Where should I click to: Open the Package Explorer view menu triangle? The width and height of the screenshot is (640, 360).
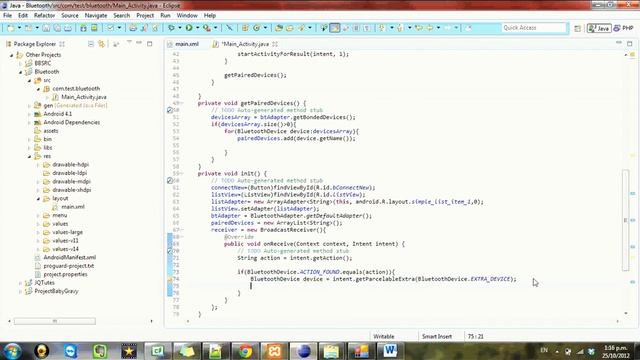[x=129, y=42]
